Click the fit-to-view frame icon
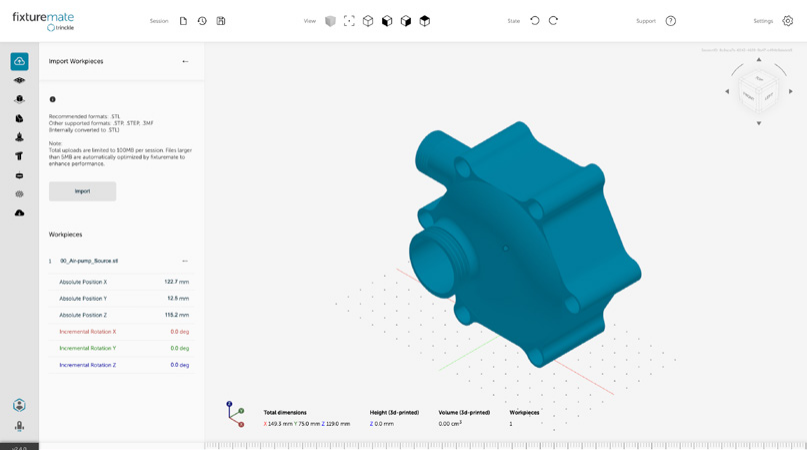The height and width of the screenshot is (450, 807). [x=349, y=21]
